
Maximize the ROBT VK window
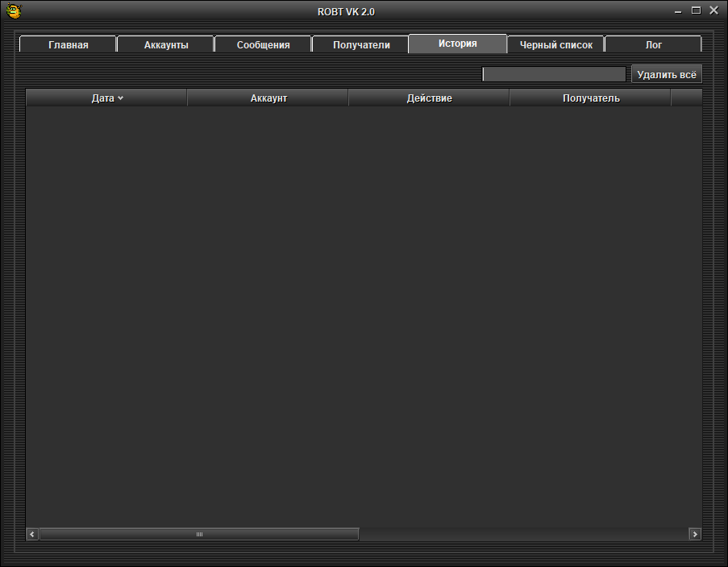(x=697, y=11)
